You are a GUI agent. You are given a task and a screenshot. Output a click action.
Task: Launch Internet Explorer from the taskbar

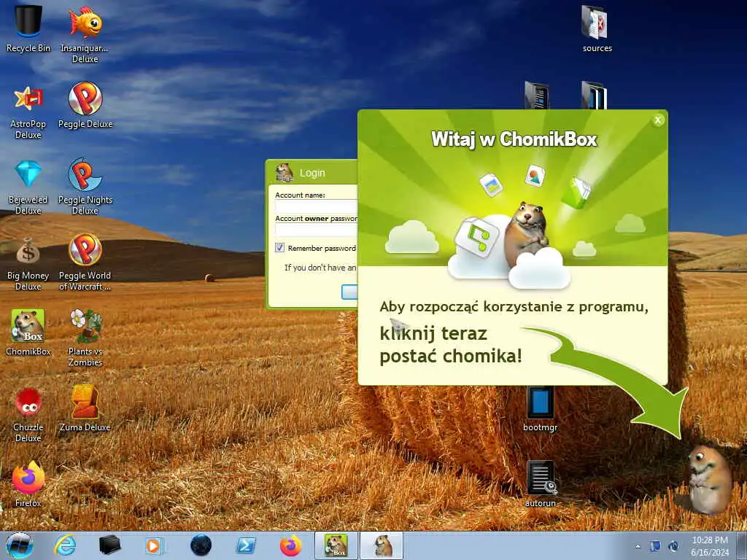point(65,545)
